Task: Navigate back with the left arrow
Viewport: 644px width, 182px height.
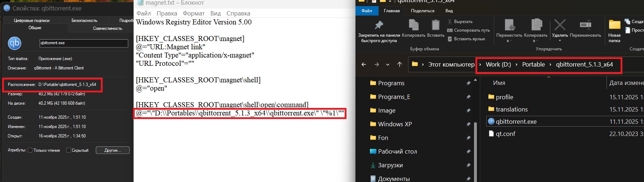Action: pyautogui.click(x=364, y=64)
